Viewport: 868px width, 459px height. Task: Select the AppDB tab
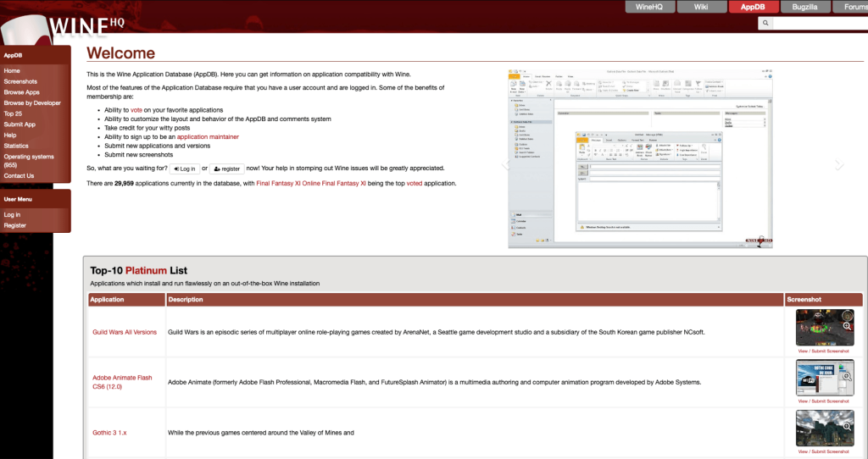tap(753, 7)
